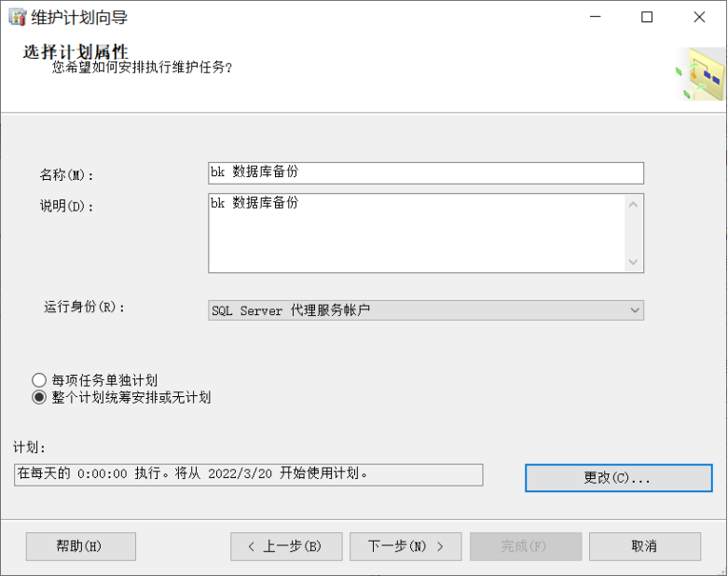The image size is (728, 576).
Task: Cancel the wizard with 取消 button
Action: click(645, 546)
